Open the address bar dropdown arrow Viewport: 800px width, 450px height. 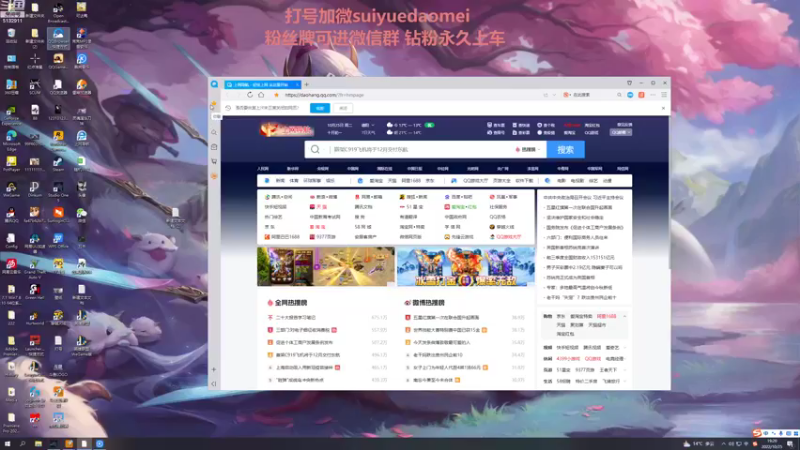tap(554, 95)
